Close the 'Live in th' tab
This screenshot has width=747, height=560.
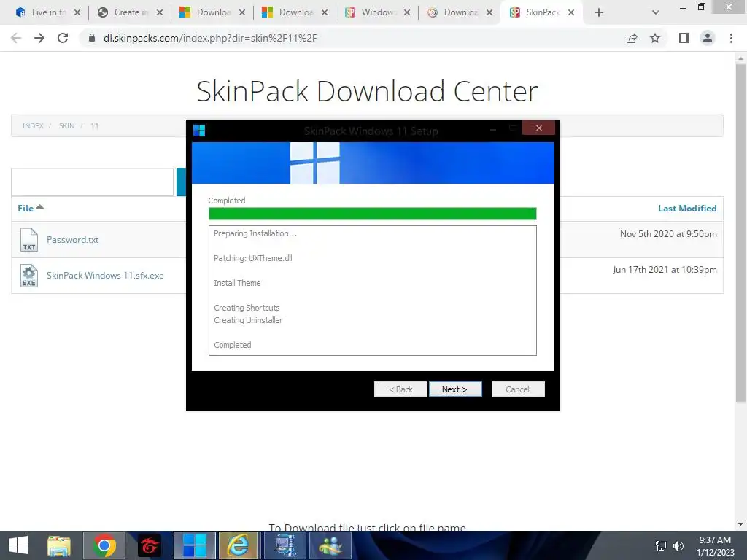pyautogui.click(x=77, y=12)
